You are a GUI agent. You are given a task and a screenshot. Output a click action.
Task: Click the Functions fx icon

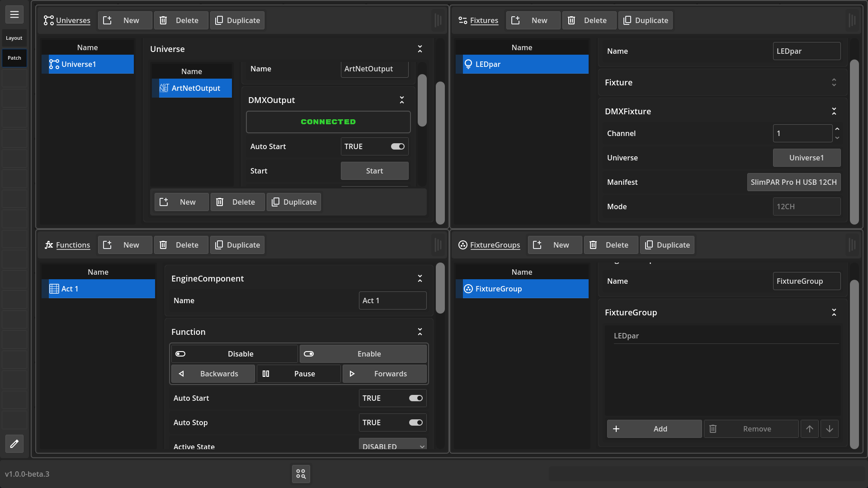pyautogui.click(x=49, y=245)
